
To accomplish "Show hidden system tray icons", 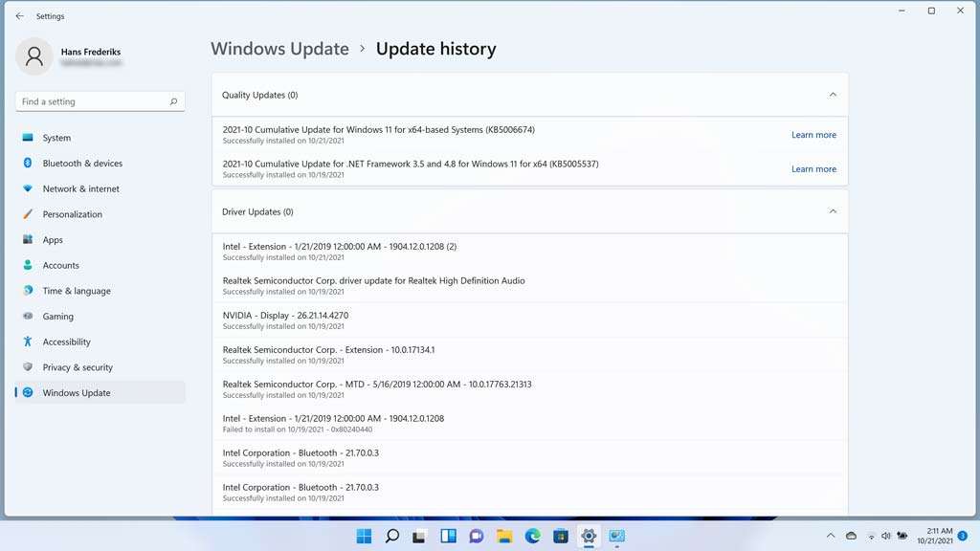I will [x=831, y=536].
